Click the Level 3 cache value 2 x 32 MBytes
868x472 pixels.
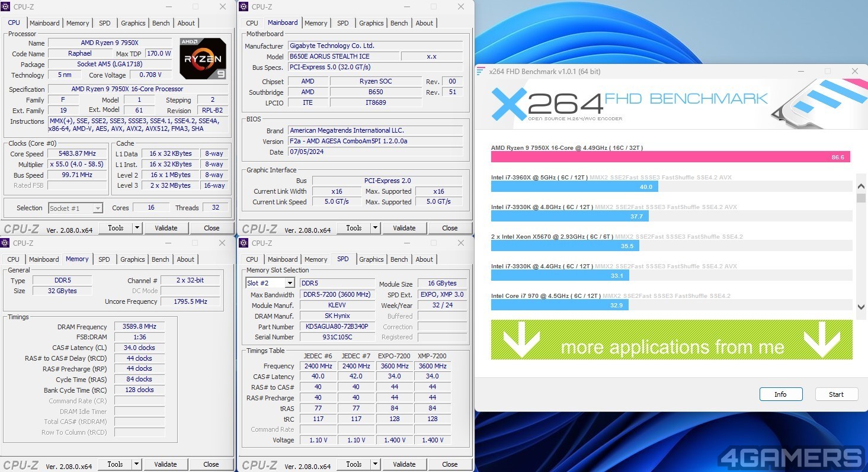click(x=171, y=186)
